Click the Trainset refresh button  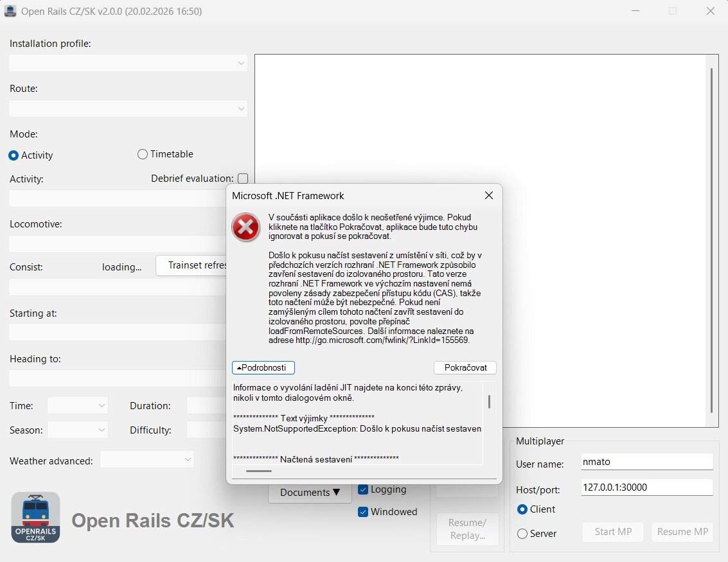click(191, 265)
